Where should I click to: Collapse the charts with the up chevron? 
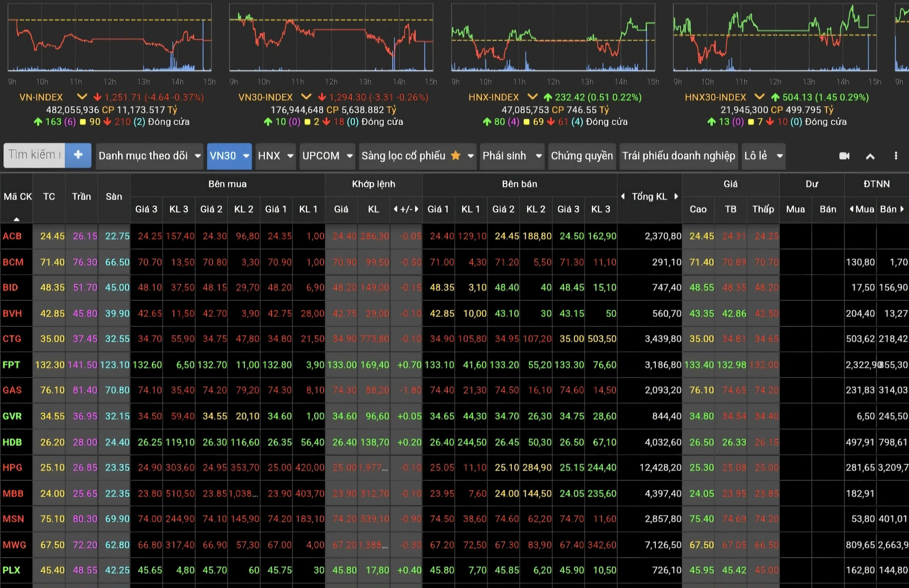870,156
